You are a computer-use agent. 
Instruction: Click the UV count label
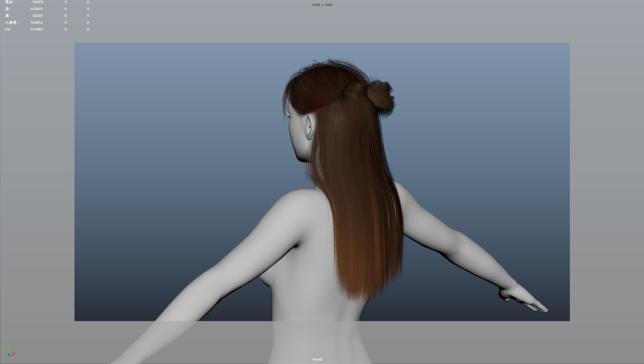[8, 30]
